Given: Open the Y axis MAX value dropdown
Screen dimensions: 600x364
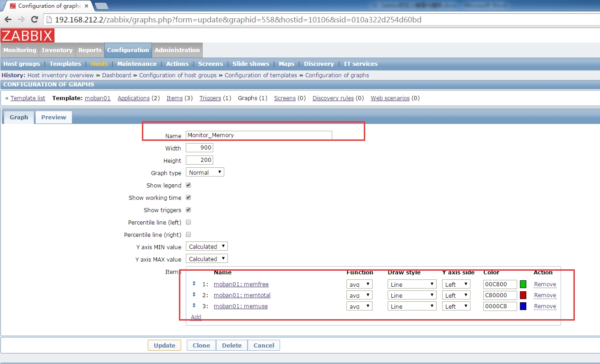Looking at the screenshot, I should 207,259.
